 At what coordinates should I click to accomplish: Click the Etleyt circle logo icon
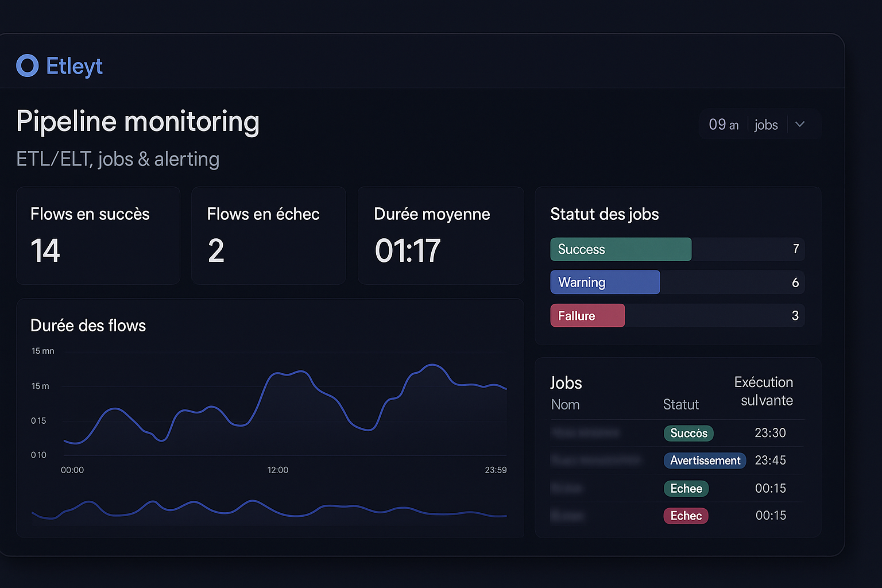[x=27, y=66]
